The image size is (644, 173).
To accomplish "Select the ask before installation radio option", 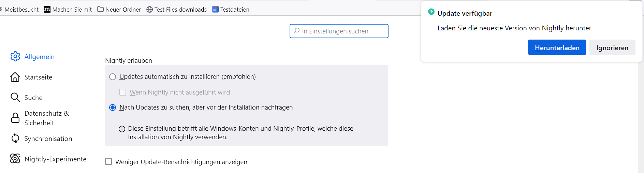I will tap(113, 107).
